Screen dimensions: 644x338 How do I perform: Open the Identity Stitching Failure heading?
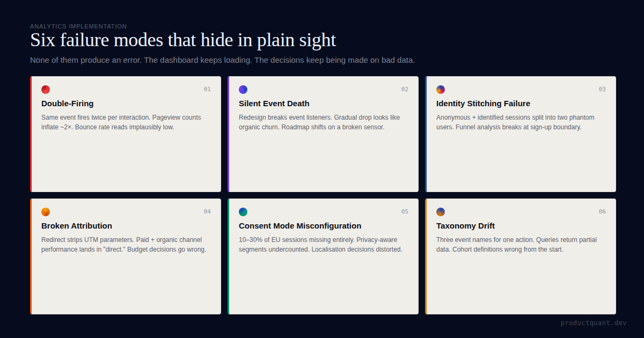point(483,104)
